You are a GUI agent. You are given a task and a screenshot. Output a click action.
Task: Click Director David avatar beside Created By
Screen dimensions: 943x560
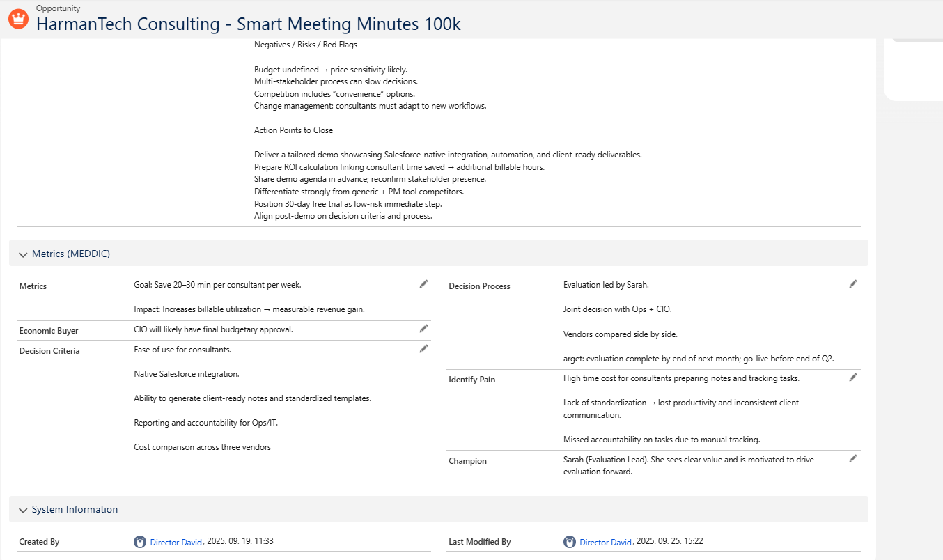tap(140, 542)
